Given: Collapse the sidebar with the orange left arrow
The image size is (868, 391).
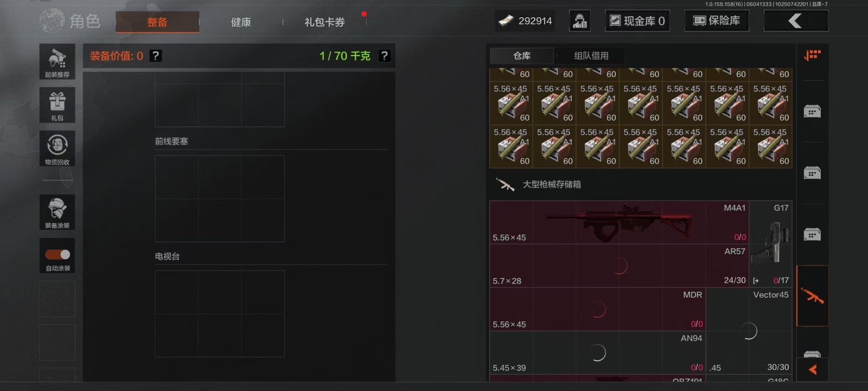Looking at the screenshot, I should click(x=812, y=370).
